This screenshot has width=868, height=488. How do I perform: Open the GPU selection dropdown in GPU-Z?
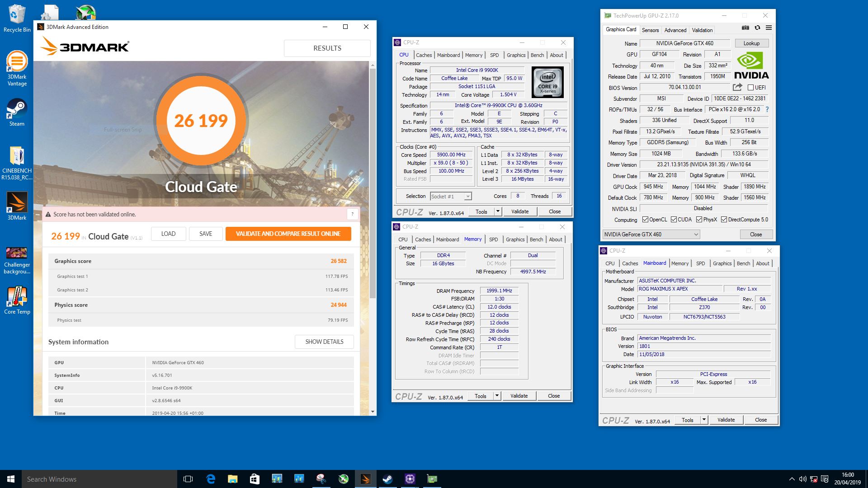point(651,234)
